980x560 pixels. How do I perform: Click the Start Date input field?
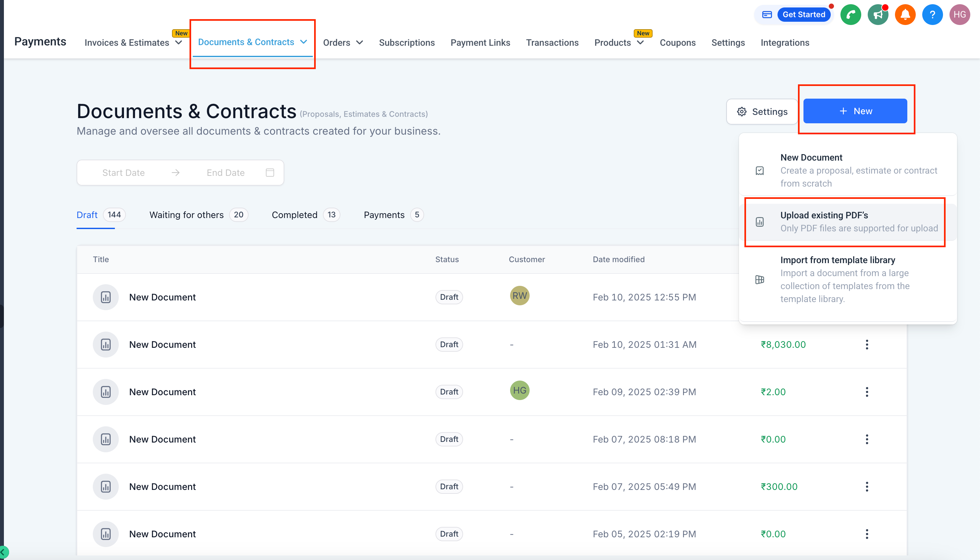tap(123, 173)
